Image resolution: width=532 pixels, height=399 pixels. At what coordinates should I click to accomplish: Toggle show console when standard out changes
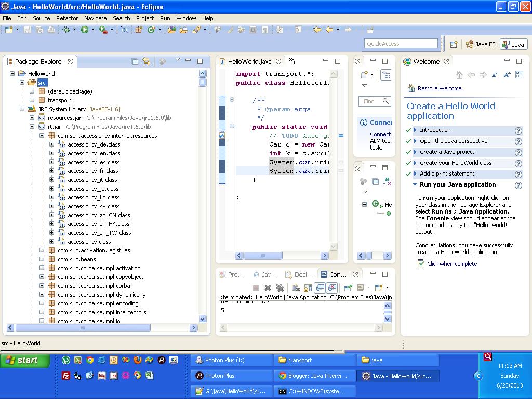(x=319, y=288)
